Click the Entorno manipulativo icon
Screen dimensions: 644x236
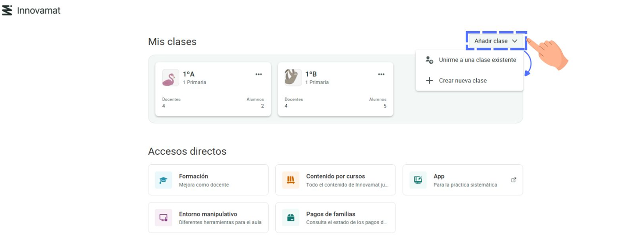coord(164,218)
